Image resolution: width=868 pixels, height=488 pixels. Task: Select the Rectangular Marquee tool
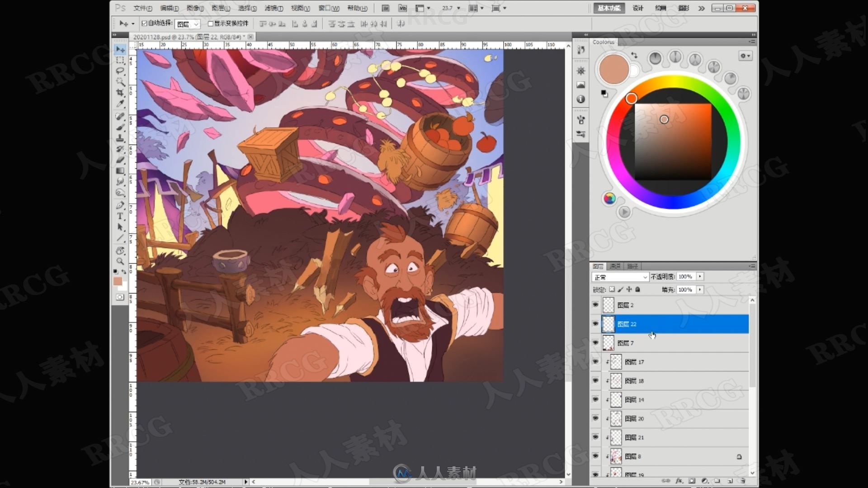click(x=120, y=60)
